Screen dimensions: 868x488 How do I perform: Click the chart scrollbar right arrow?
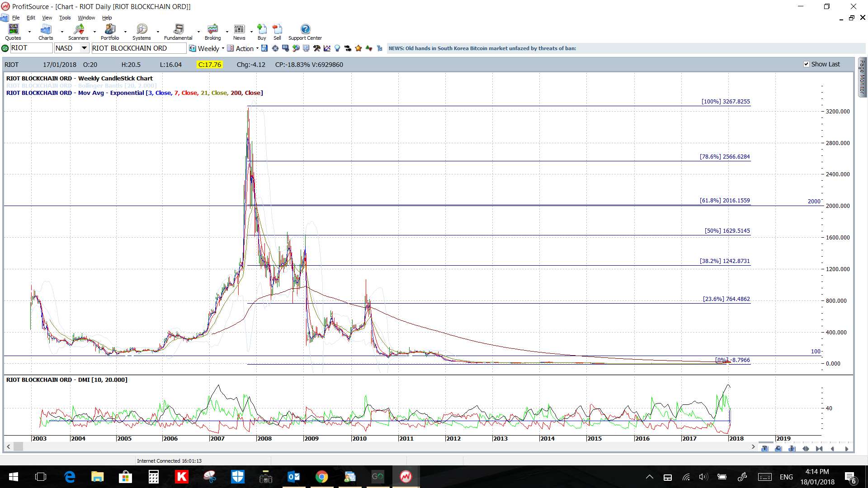point(753,446)
